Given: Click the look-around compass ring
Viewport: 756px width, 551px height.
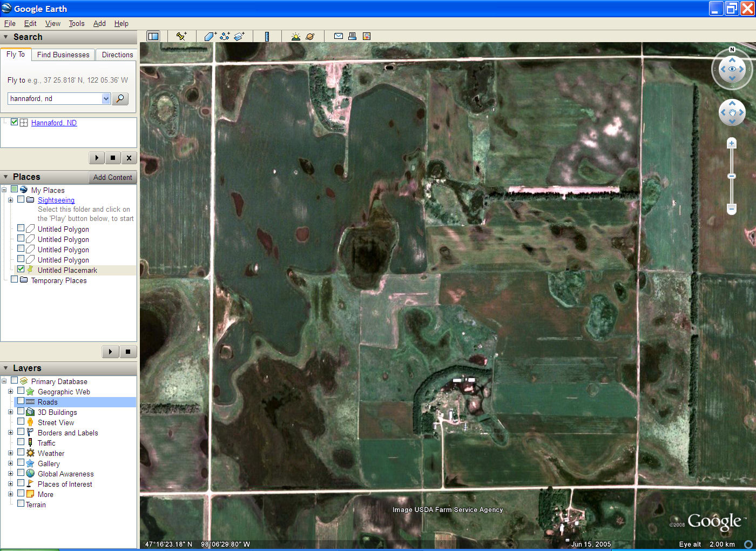Looking at the screenshot, I should coord(732,69).
